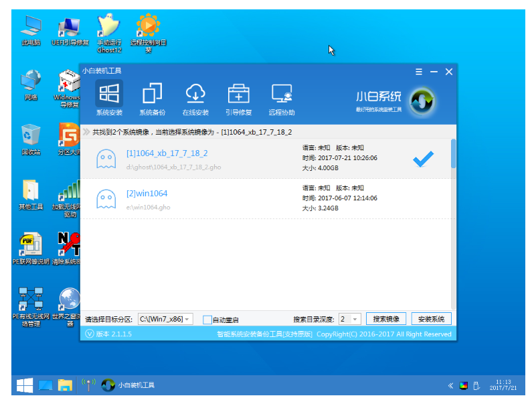This screenshot has width=532, height=400.
Task: Click the [2]win1064 image name
Action: (147, 194)
